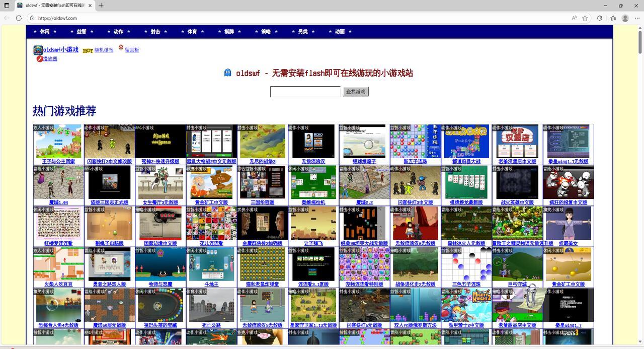Go back with the browser back arrow
644x349 pixels.
[7, 18]
